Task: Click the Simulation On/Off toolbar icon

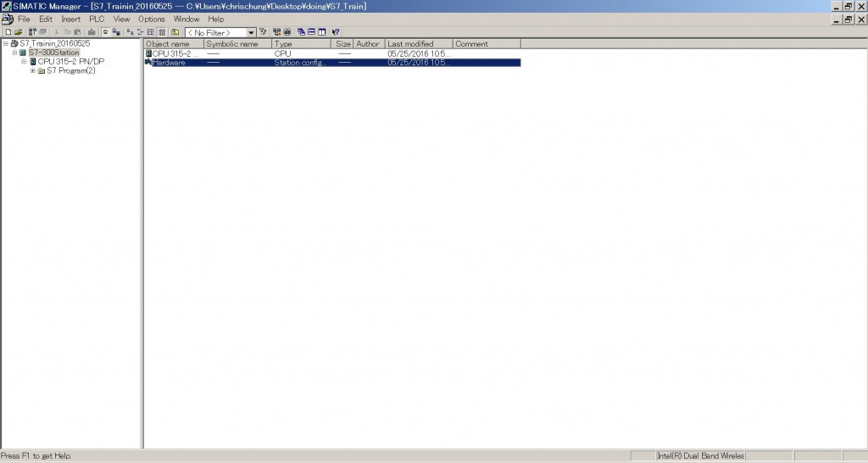Action: coord(287,32)
